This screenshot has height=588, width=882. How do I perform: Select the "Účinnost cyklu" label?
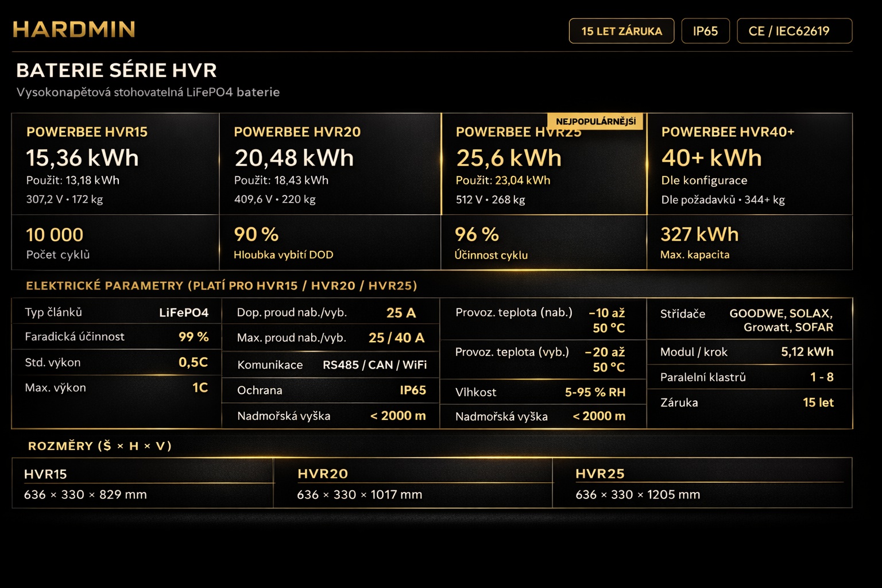point(491,255)
